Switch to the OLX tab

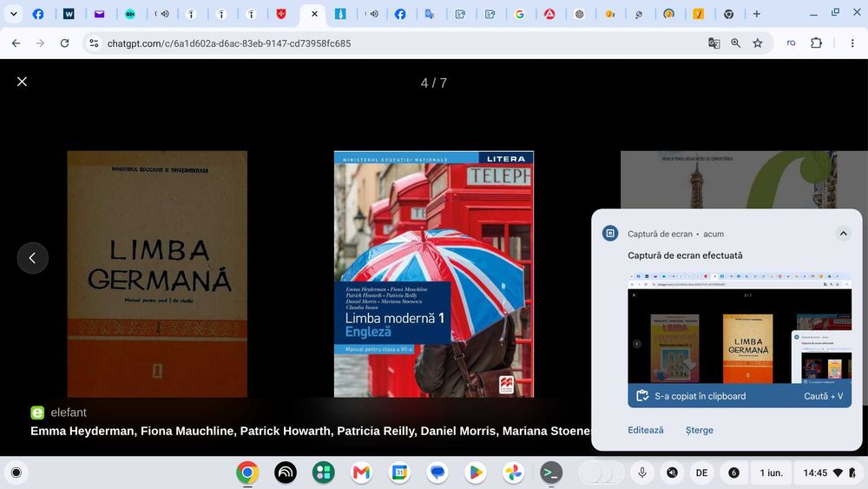pos(130,14)
